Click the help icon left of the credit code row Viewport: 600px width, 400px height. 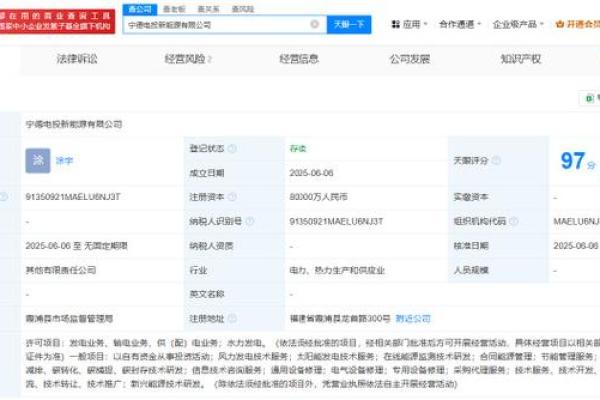click(x=4, y=197)
